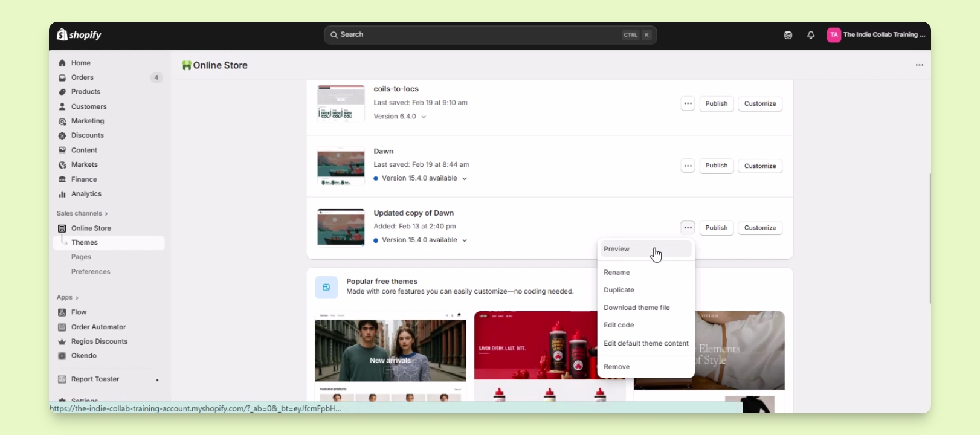The height and width of the screenshot is (435, 980).
Task: Open the Updated copy of Dawn thumbnail
Action: 341,228
